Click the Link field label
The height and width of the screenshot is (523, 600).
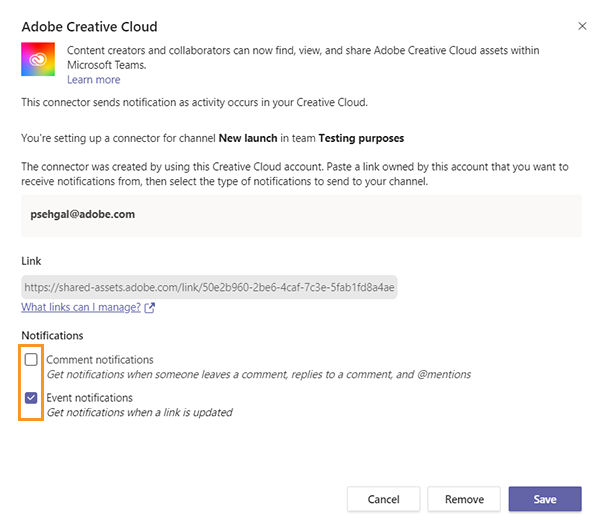pyautogui.click(x=31, y=261)
